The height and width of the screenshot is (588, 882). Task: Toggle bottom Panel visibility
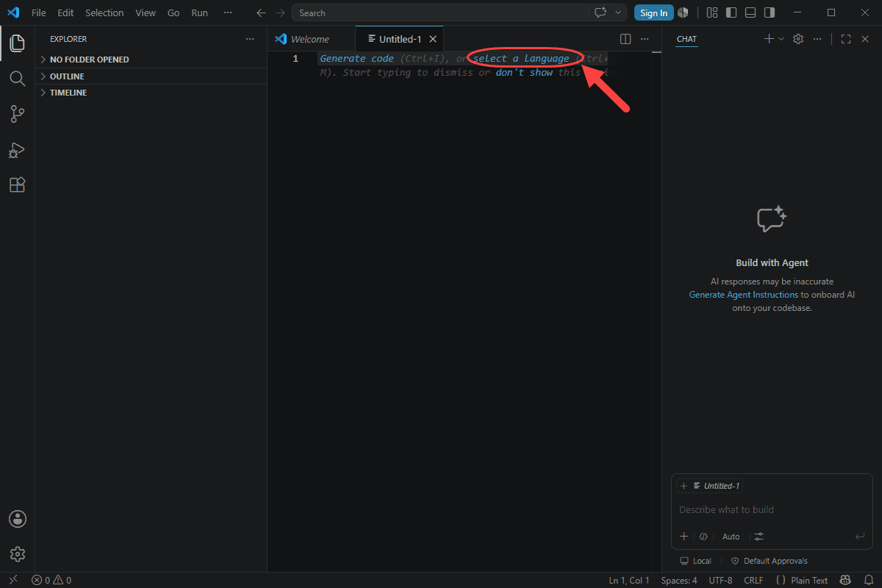(x=750, y=12)
